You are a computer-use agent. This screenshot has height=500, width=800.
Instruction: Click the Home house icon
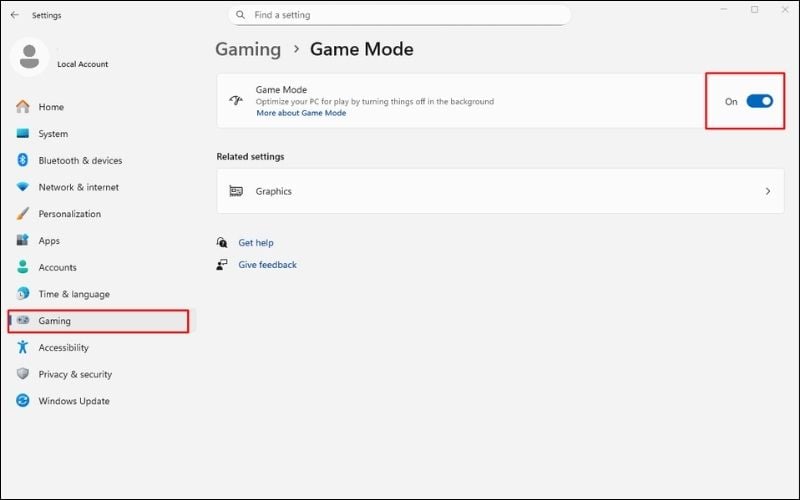coord(22,107)
